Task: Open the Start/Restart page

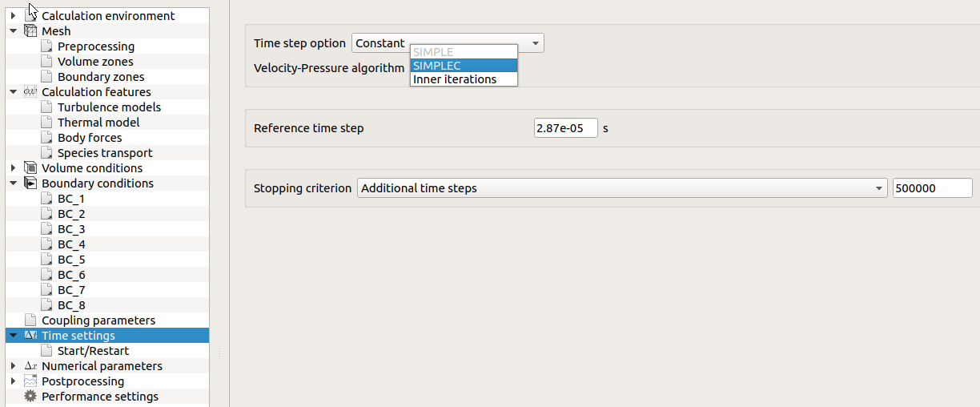Action: coord(93,351)
